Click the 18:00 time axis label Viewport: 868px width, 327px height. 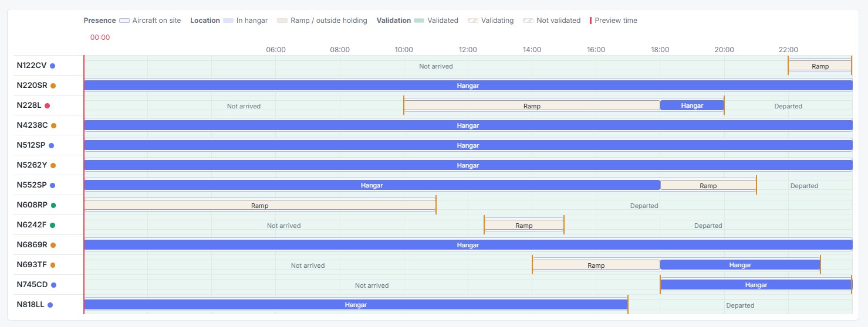click(x=660, y=50)
